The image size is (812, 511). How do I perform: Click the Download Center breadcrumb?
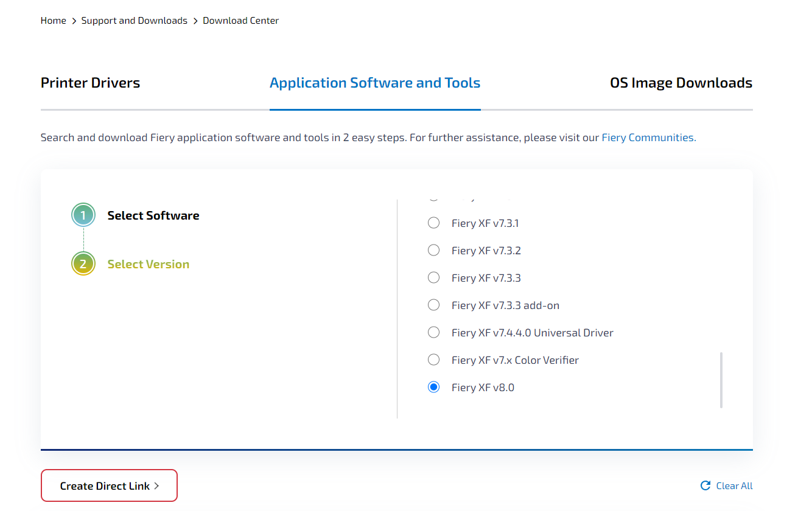tap(241, 21)
